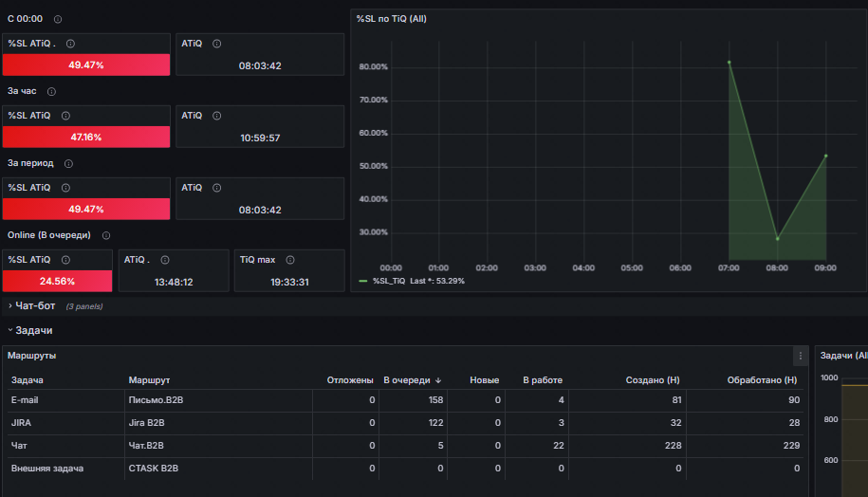Click the 81 created value for E-mail
The image size is (868, 497).
click(x=676, y=400)
